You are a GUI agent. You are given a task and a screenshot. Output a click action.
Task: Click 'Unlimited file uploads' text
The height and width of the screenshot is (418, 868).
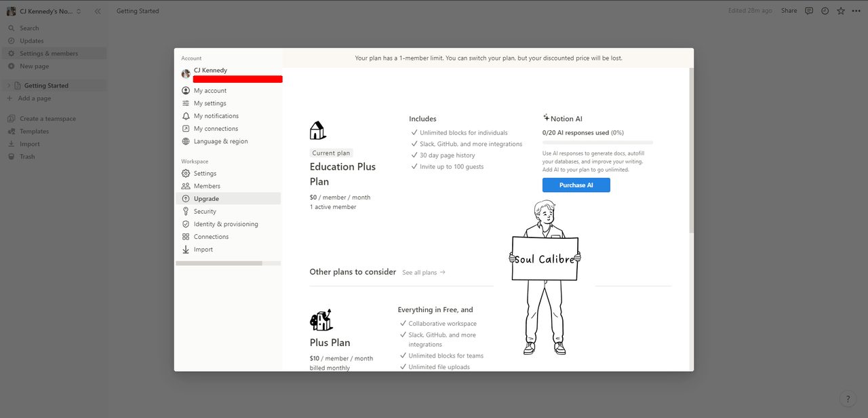[x=439, y=367]
